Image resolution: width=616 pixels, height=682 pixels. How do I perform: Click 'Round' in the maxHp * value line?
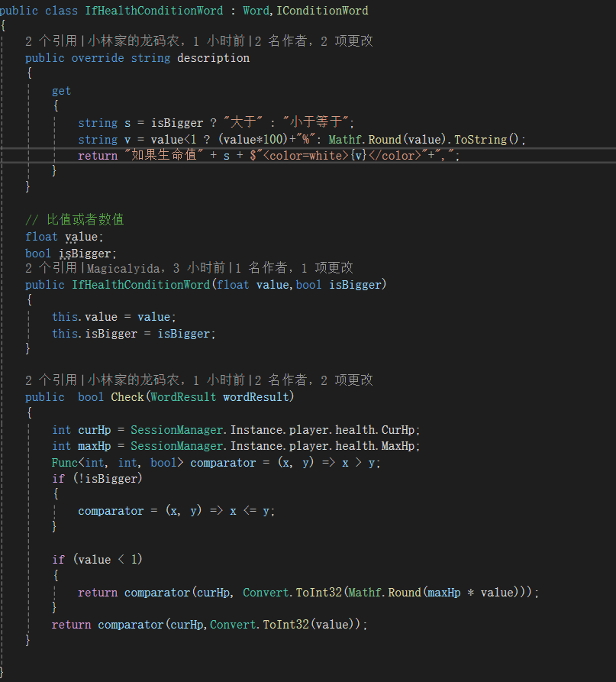[405, 593]
